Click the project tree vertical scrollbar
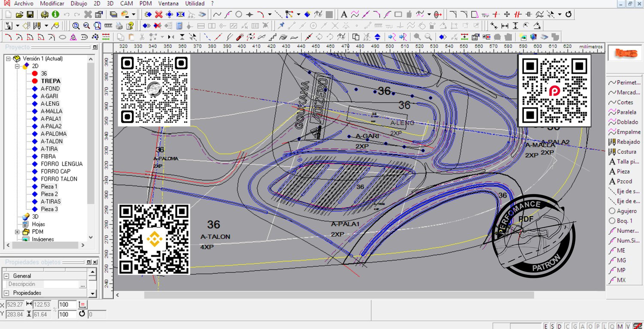 tap(91, 133)
